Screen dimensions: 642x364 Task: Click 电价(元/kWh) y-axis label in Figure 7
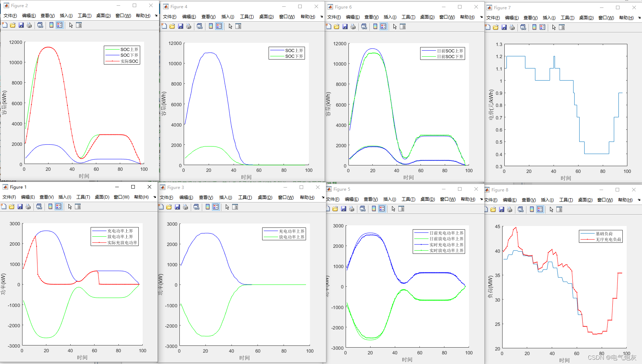tap(491, 105)
